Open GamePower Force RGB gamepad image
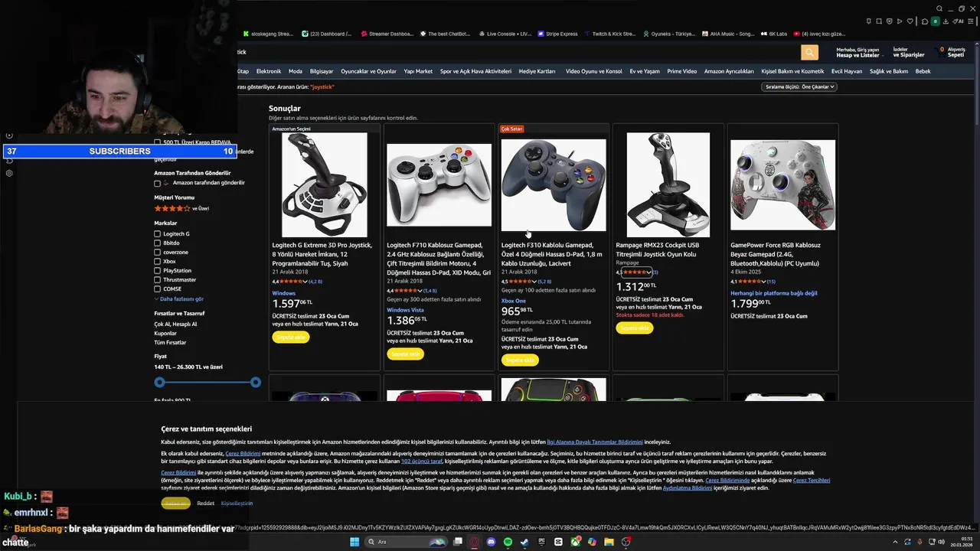The height and width of the screenshot is (551, 980). click(x=782, y=184)
